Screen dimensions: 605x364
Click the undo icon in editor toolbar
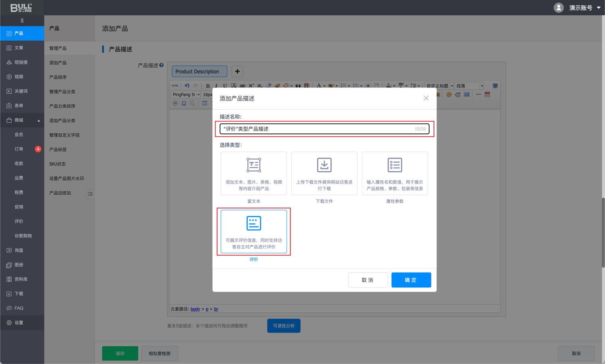point(187,85)
